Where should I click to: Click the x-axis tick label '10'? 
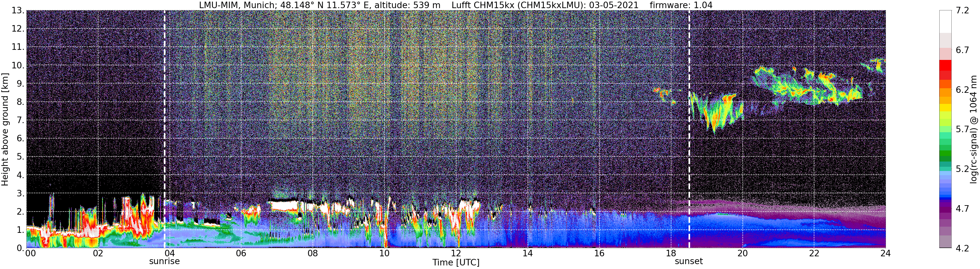point(384,253)
